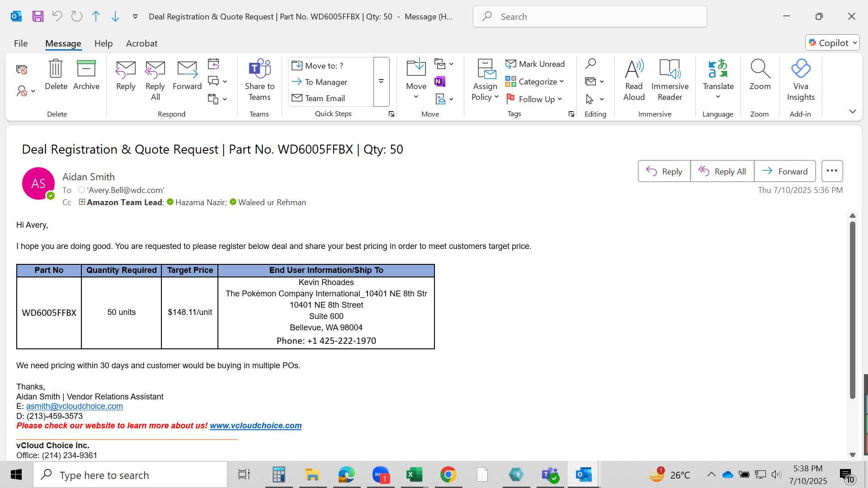Start Read Aloud

point(634,80)
